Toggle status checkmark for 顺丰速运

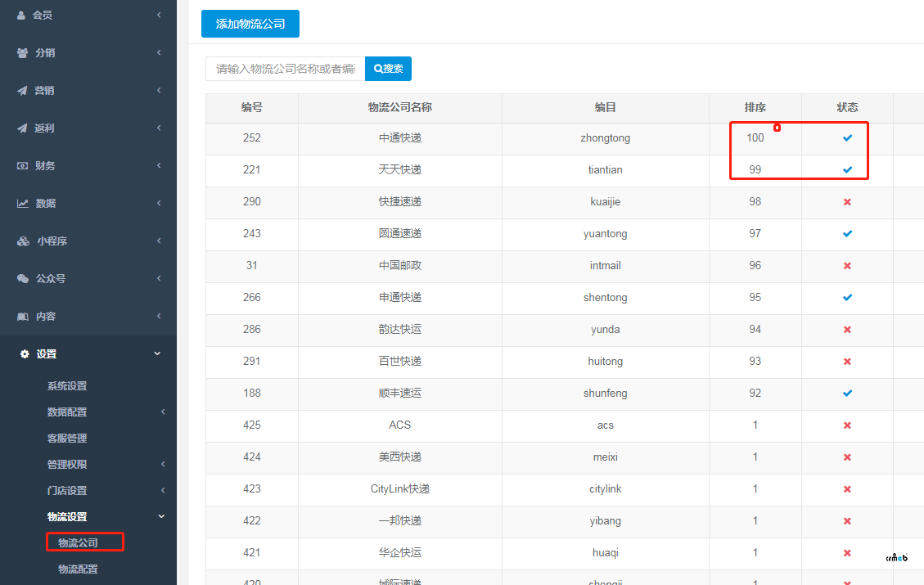[847, 393]
